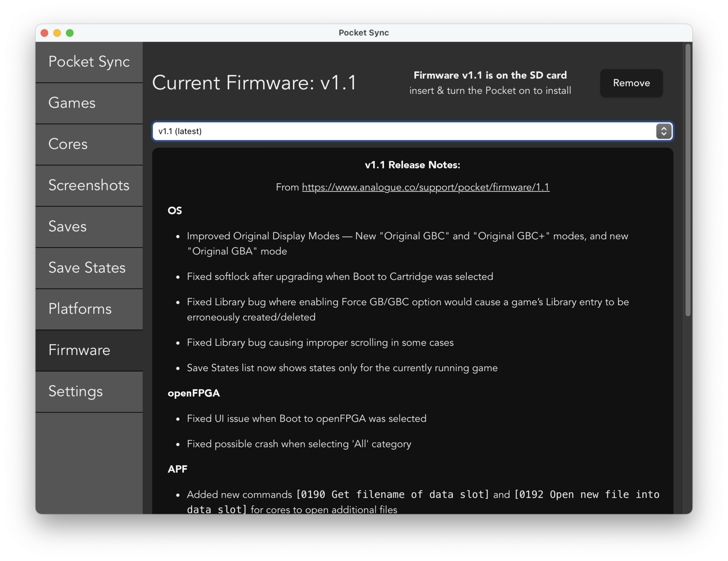728x561 pixels.
Task: Click the 'OS' section heading
Action: pyautogui.click(x=175, y=211)
